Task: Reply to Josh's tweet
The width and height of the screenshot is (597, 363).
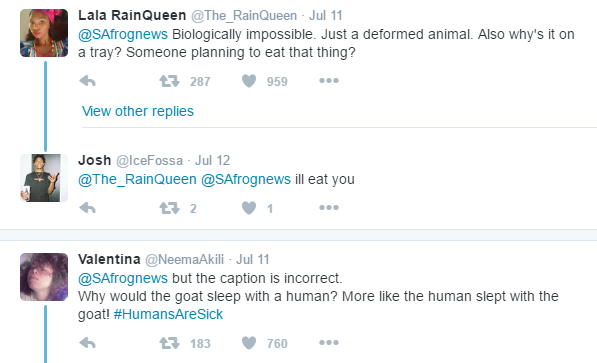Action: (87, 208)
